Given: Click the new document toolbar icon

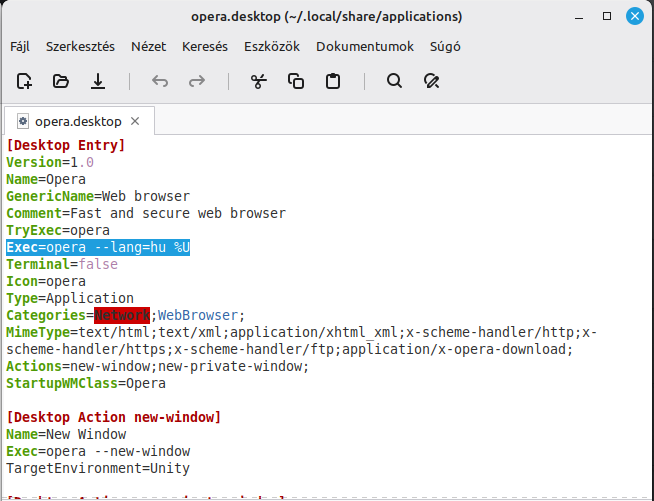Looking at the screenshot, I should pyautogui.click(x=25, y=81).
